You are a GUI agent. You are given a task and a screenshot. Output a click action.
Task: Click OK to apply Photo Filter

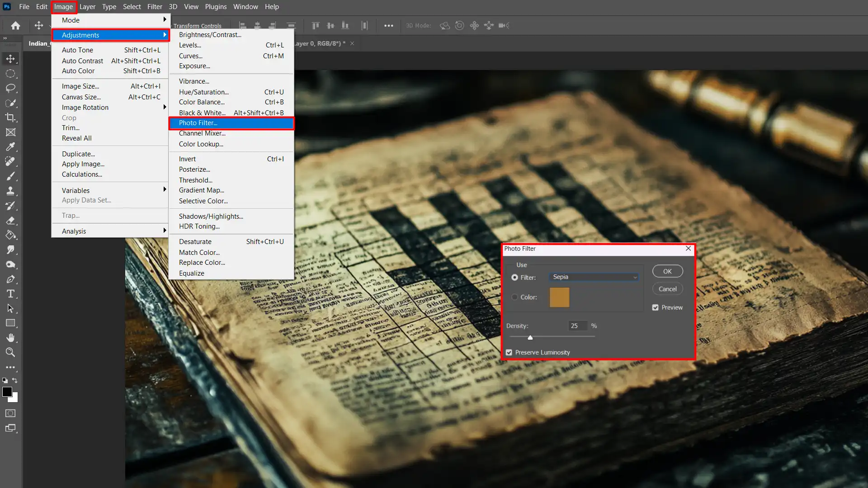point(667,271)
